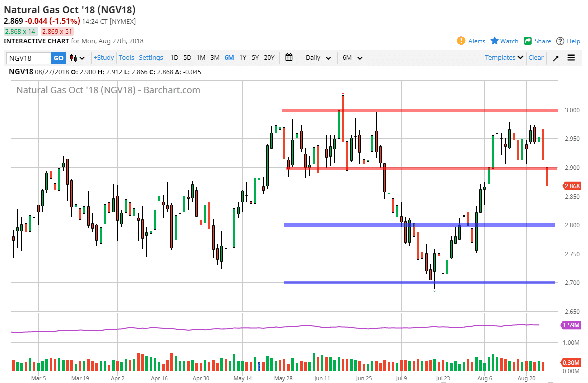This screenshot has height=383, width=588.
Task: Click the Watch link text
Action: click(x=509, y=41)
